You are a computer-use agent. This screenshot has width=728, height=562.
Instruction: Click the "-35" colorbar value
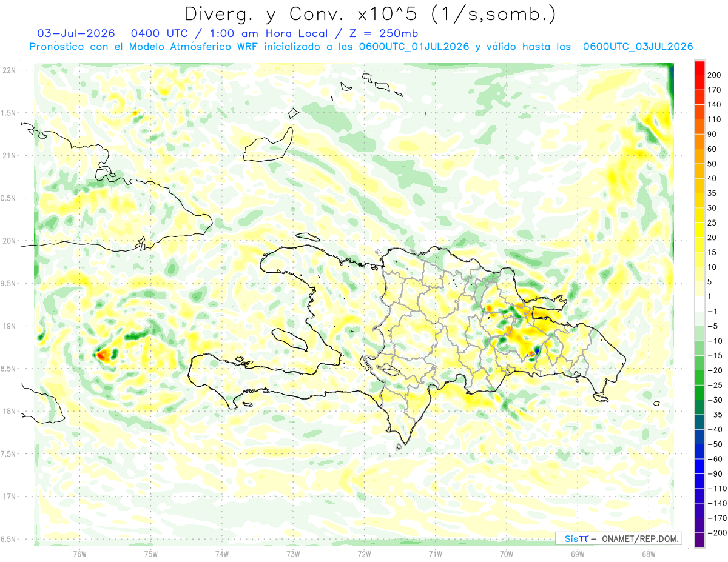(716, 415)
